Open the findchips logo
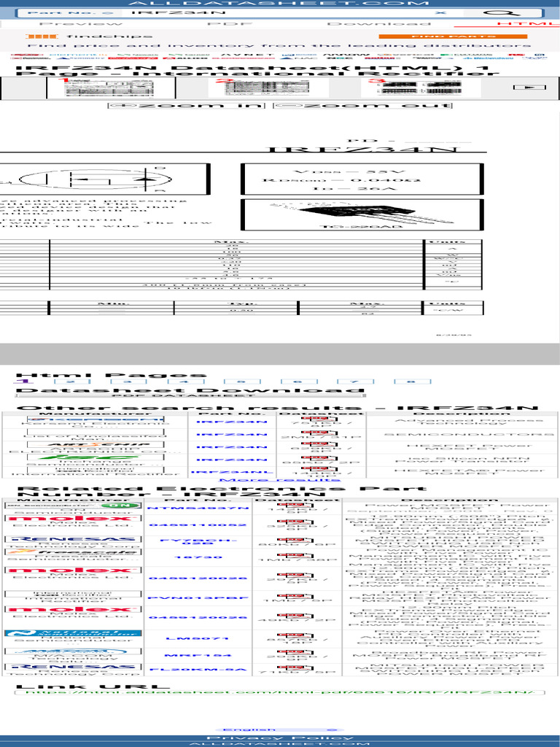Screen dimensions: 560x747 [90, 36]
